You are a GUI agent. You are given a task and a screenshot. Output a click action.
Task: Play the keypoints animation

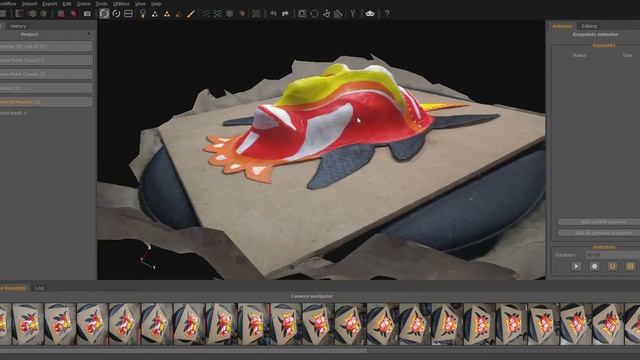[576, 266]
